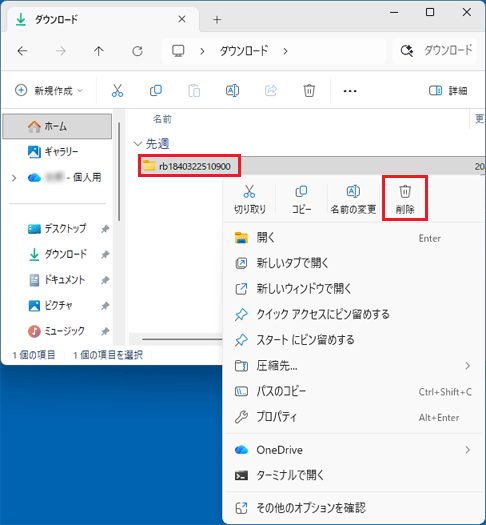Choose ターミナルで開く

click(354, 475)
